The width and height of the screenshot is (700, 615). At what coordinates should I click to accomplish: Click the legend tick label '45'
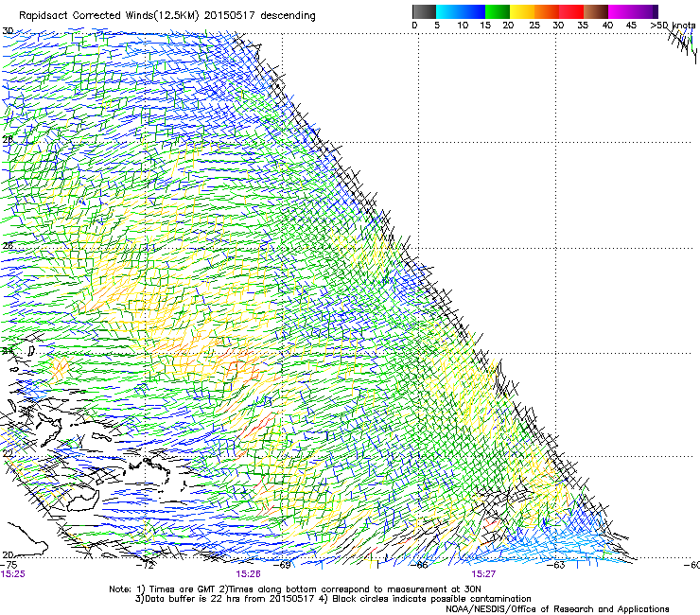[631, 26]
